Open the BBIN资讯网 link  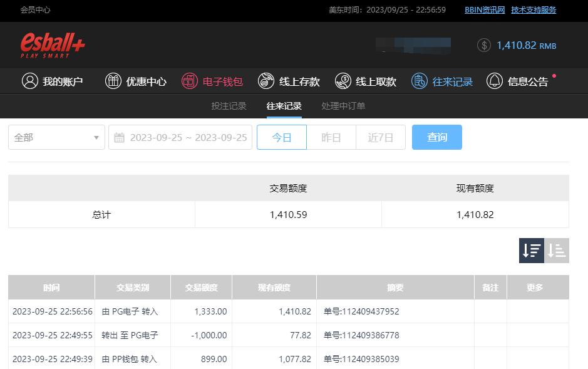pos(484,10)
